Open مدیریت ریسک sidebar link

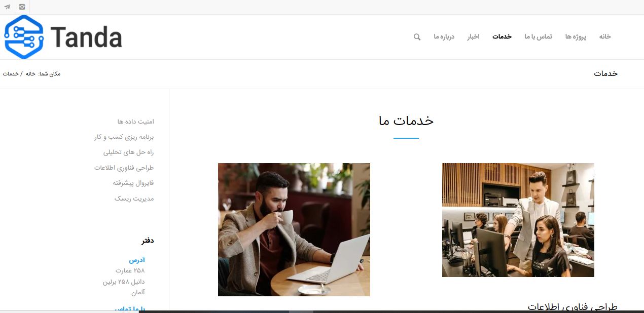[x=134, y=199]
